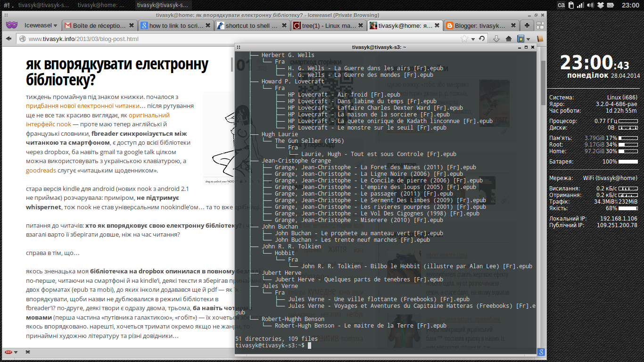
Task: Go to the home page icon
Action: pyautogui.click(x=509, y=39)
